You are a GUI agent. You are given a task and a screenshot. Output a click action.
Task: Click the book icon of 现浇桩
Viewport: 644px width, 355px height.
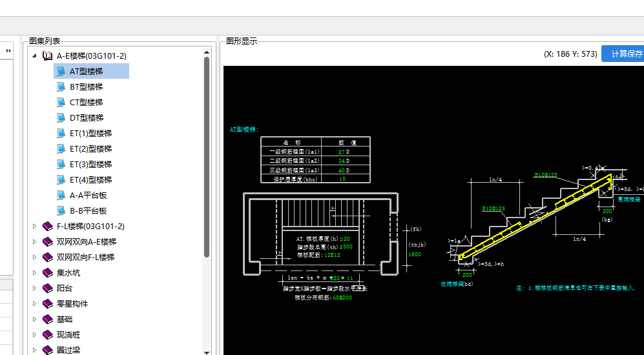48,334
